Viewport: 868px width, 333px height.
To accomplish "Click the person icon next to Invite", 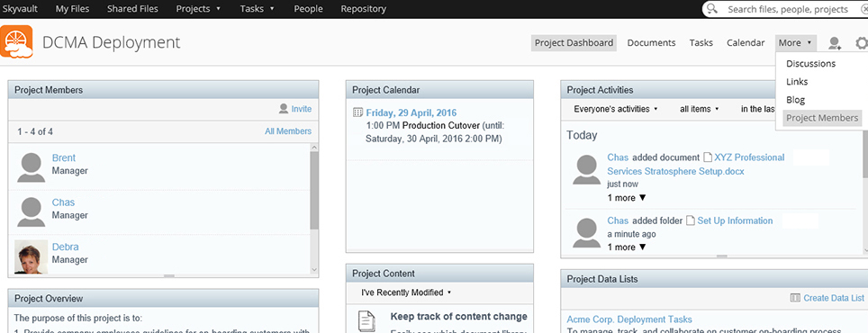I will click(284, 109).
